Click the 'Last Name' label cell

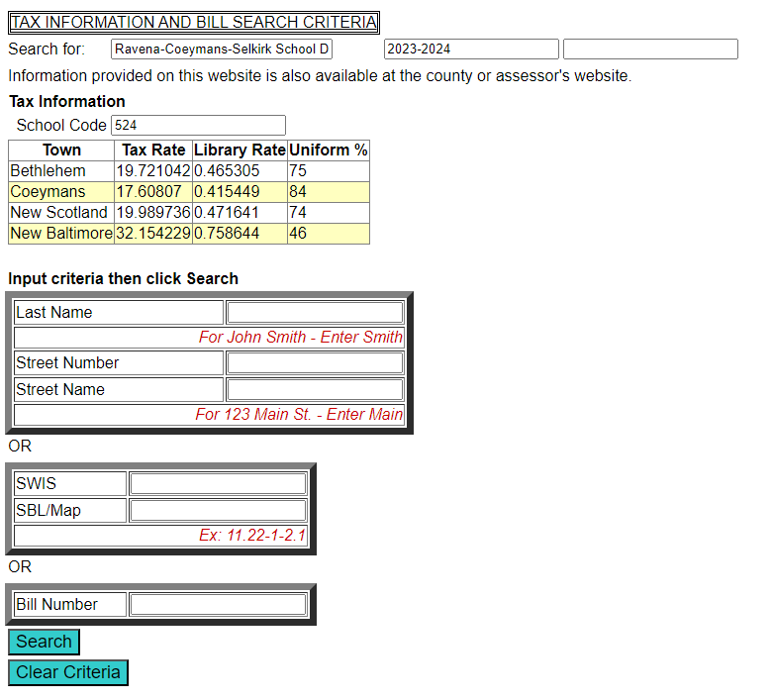point(119,313)
